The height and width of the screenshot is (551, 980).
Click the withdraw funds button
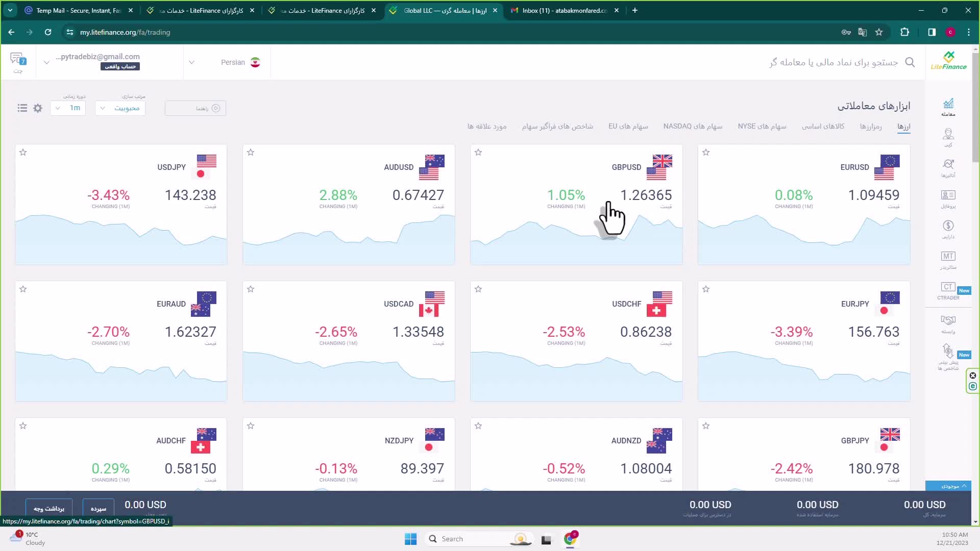click(x=49, y=508)
